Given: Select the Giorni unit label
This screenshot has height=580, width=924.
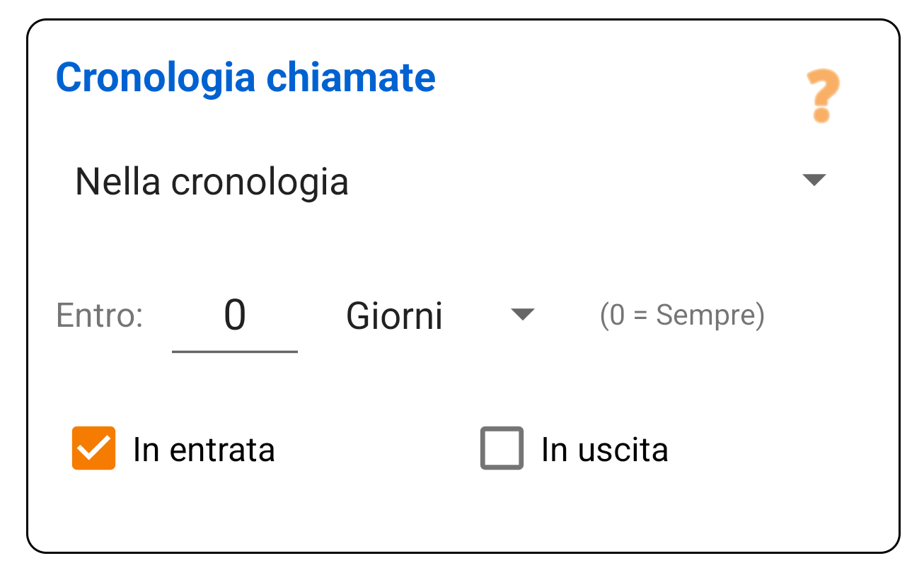Looking at the screenshot, I should pos(394,315).
